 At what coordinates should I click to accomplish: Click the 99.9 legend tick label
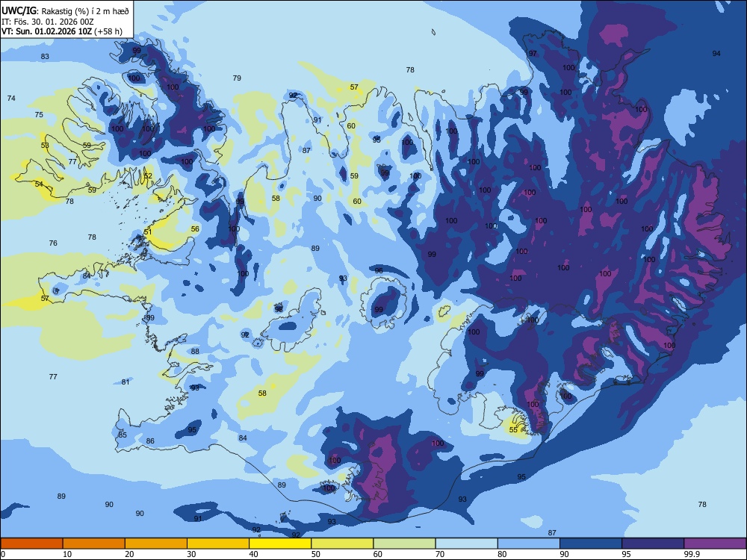tap(692, 554)
